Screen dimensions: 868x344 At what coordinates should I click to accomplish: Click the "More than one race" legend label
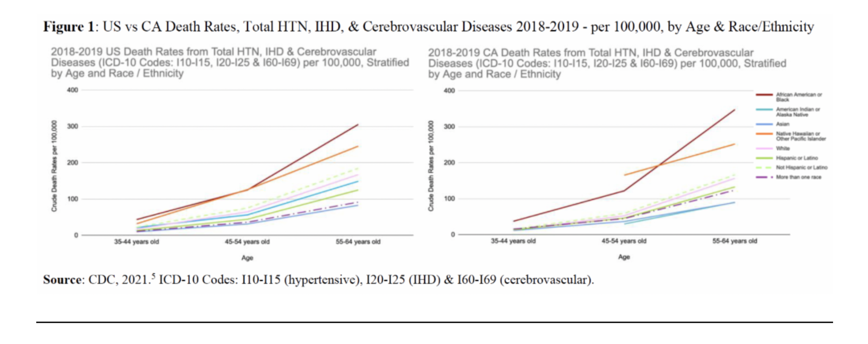[799, 177]
